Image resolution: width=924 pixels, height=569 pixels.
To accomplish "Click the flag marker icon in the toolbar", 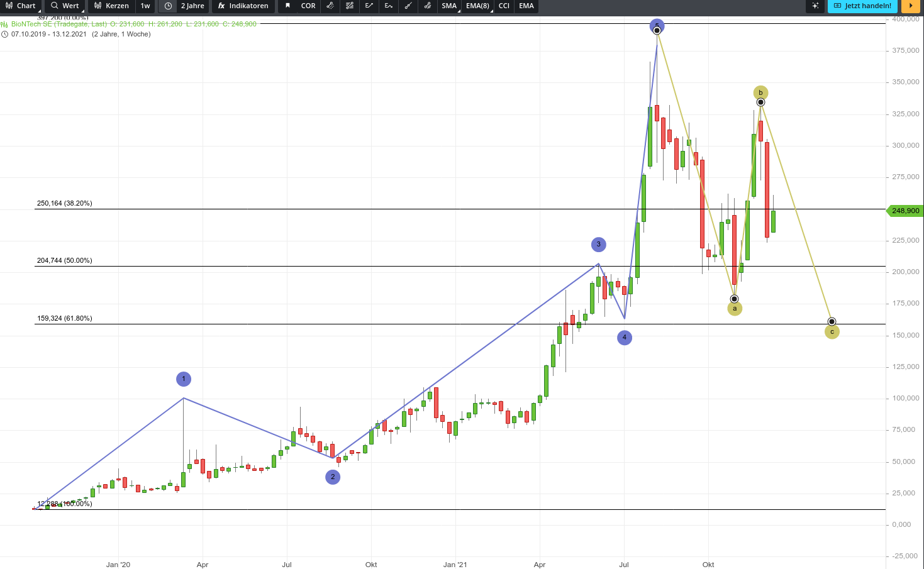I will [287, 6].
